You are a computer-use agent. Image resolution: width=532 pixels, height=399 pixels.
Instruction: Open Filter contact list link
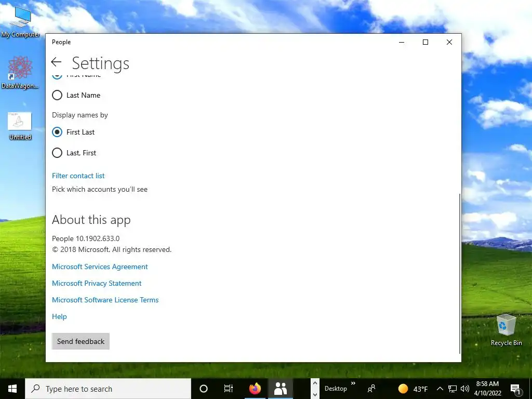click(78, 176)
